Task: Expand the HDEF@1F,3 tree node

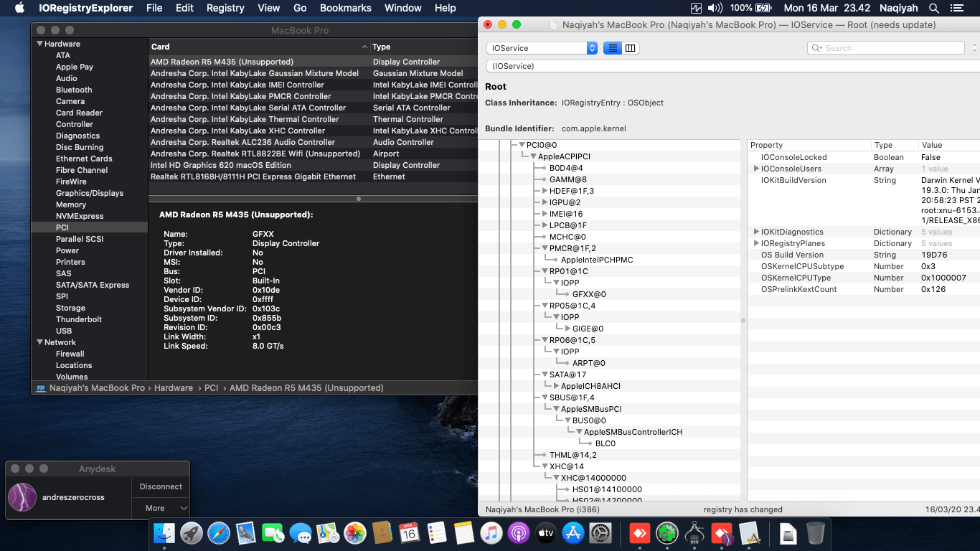Action: (x=545, y=191)
